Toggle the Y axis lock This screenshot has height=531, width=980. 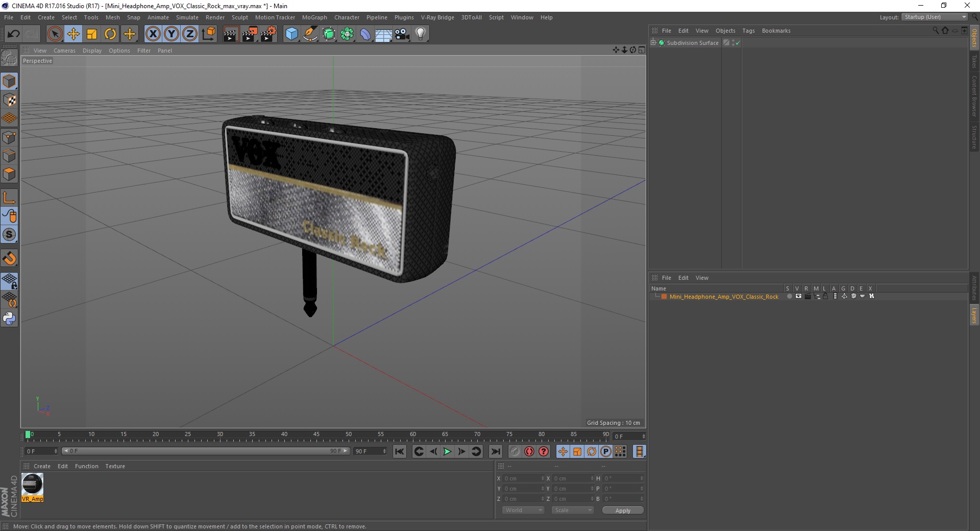point(171,34)
